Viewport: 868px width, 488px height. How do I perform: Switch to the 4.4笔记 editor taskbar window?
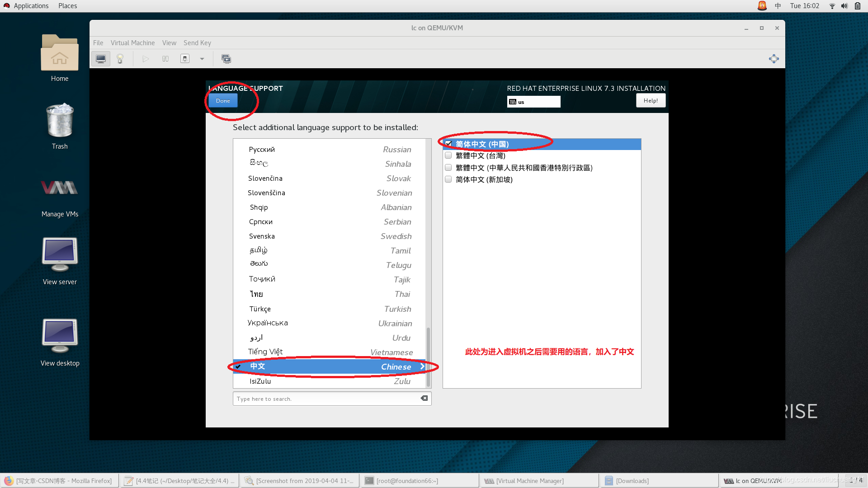coord(180,481)
